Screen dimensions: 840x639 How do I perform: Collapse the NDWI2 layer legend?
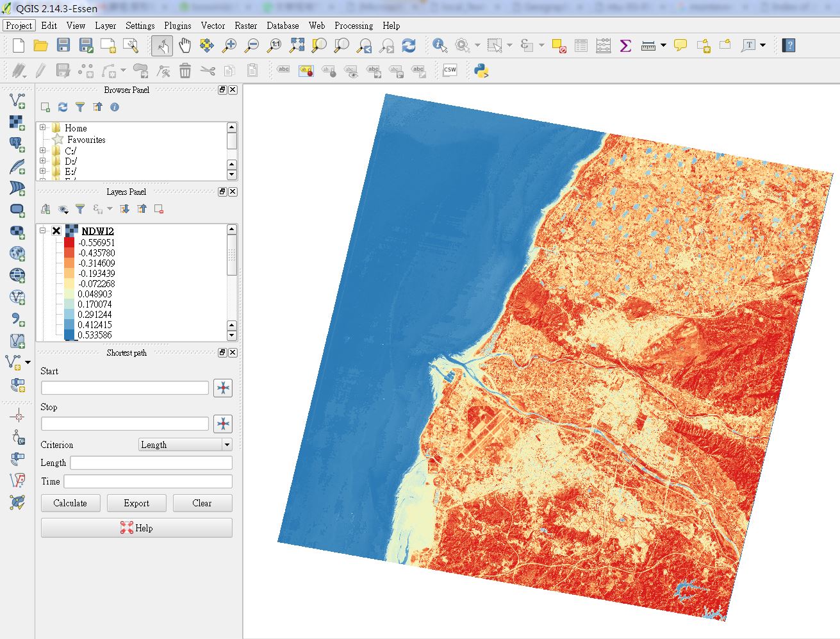43,231
